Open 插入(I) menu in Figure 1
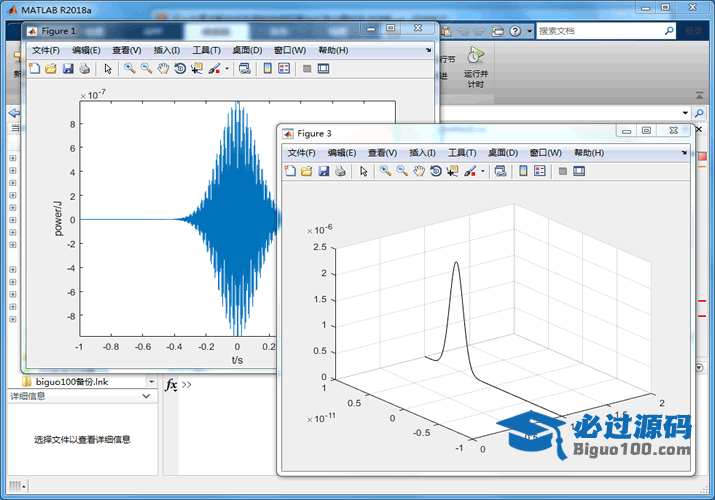Screen dimensions: 715x500 coord(166,50)
